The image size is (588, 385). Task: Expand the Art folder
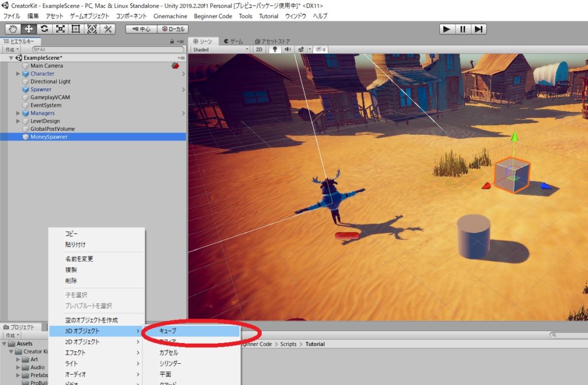18,359
